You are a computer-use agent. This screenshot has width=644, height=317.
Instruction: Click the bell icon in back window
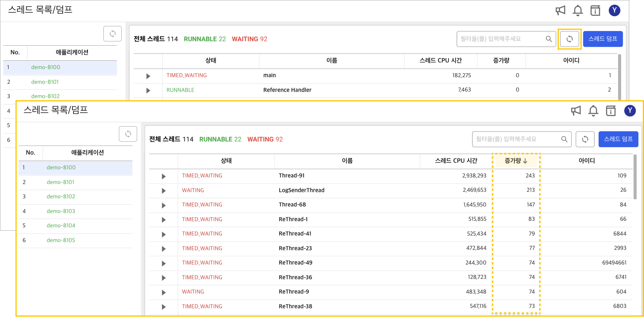(578, 10)
